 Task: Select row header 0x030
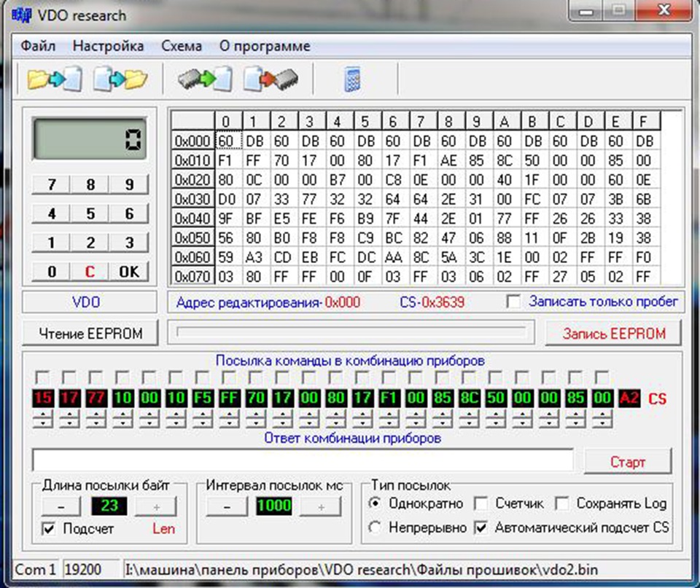[x=192, y=199]
